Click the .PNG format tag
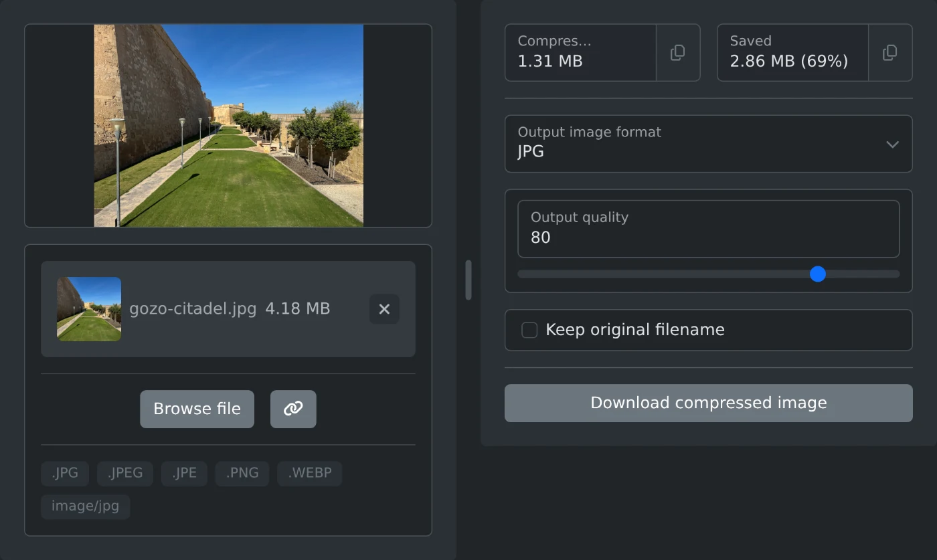 tap(242, 473)
